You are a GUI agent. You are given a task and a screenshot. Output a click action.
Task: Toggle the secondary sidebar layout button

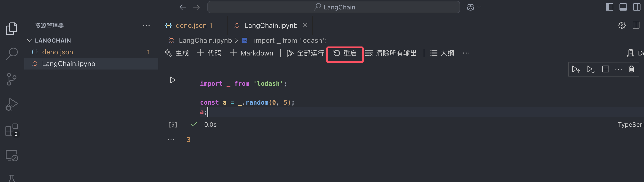coord(637,7)
